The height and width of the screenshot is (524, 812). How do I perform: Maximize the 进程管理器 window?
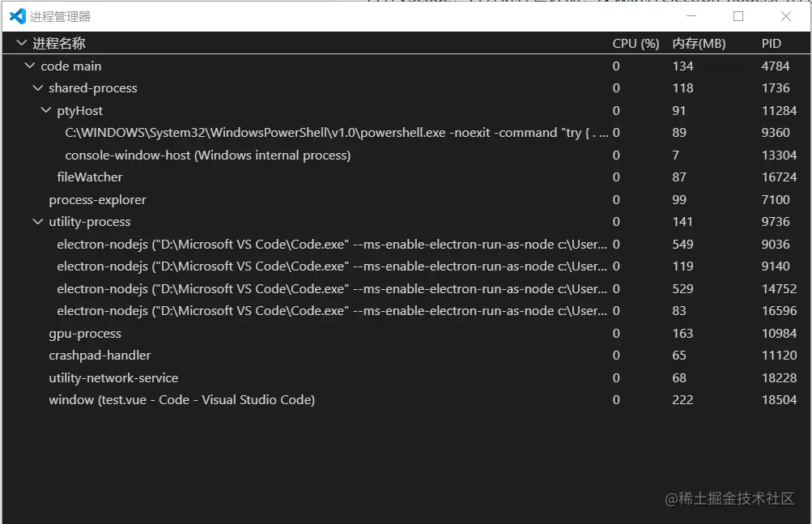pos(738,16)
